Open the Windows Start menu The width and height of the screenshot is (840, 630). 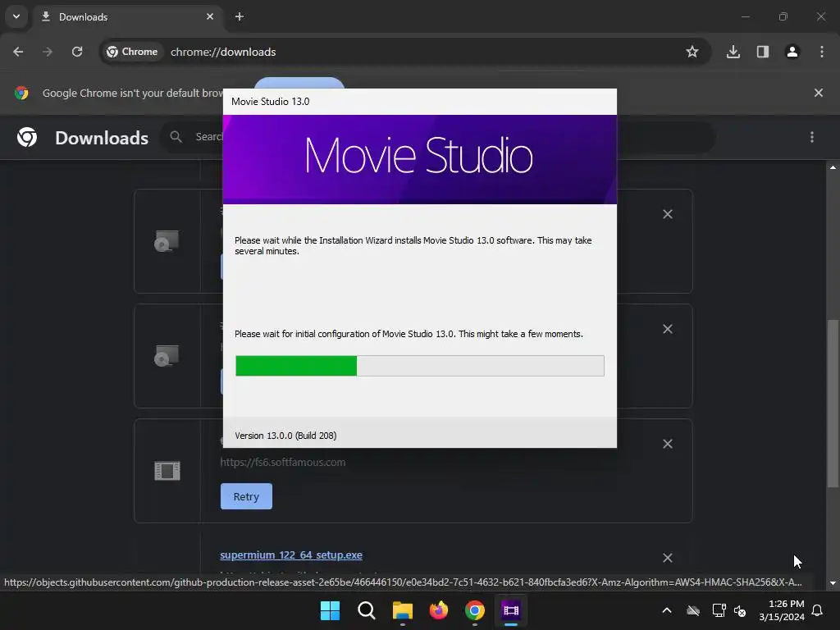330,610
